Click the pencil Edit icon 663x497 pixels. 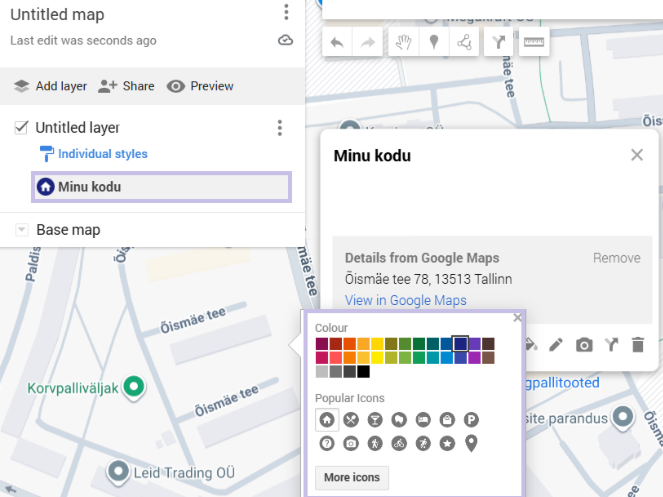(x=556, y=345)
